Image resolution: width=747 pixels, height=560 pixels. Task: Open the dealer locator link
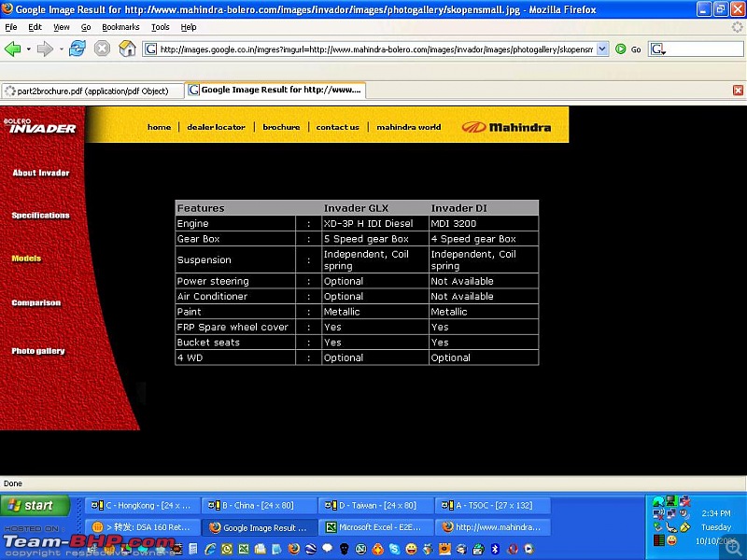(217, 127)
